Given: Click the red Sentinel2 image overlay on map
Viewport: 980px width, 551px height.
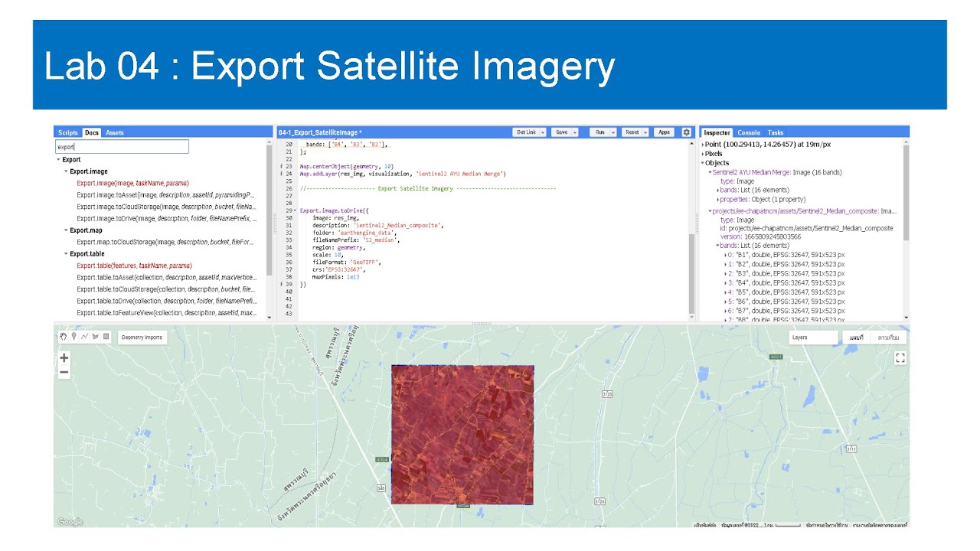Looking at the screenshot, I should [462, 434].
